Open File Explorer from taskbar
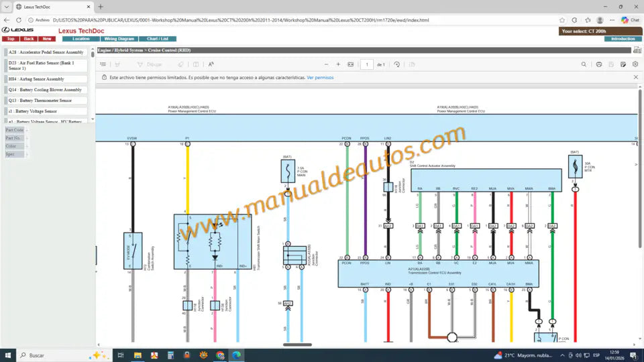This screenshot has height=362, width=644. [138, 355]
